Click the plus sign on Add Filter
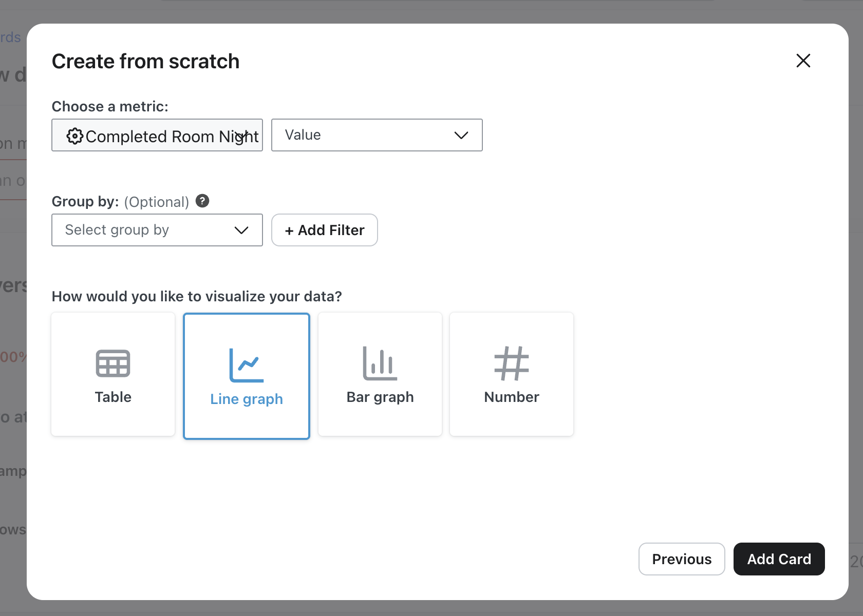This screenshot has width=863, height=616. [x=289, y=231]
